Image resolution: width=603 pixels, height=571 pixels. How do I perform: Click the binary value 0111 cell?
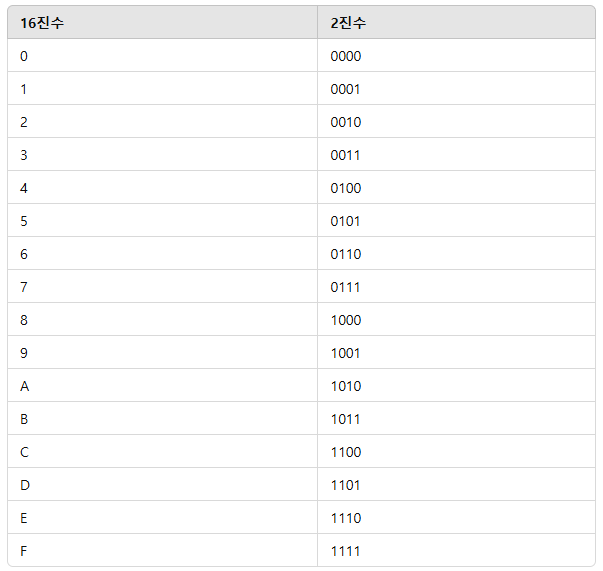[346, 287]
